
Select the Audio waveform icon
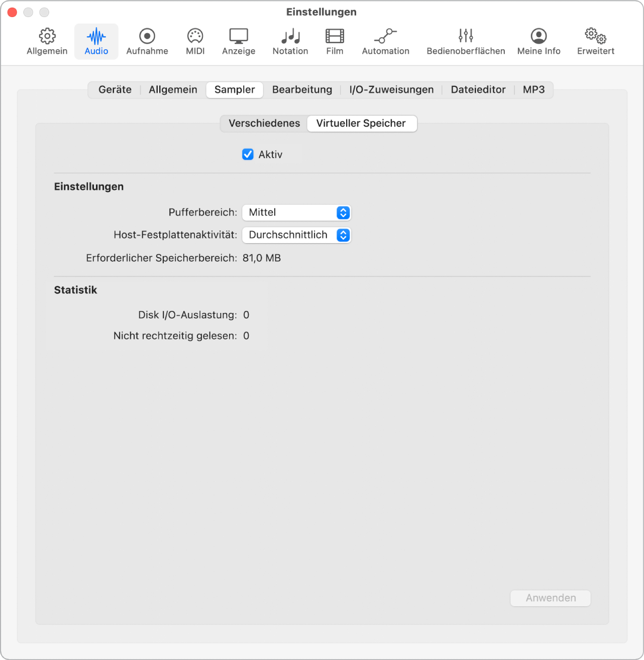click(x=96, y=36)
